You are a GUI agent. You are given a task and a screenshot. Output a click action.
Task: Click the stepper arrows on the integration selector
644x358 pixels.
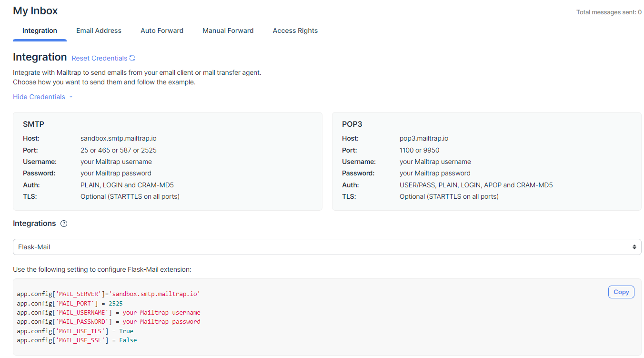[x=634, y=246]
